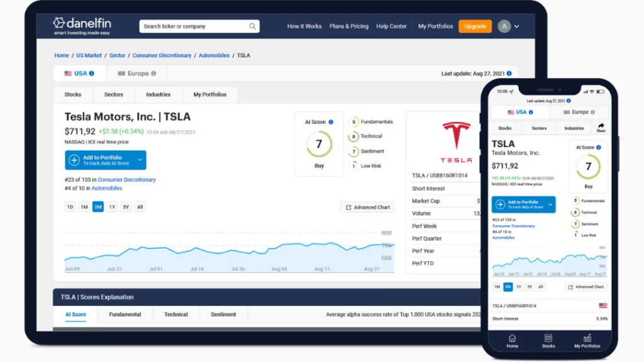Click the Home breadcrumb link
This screenshot has width=644, height=362.
pyautogui.click(x=62, y=55)
